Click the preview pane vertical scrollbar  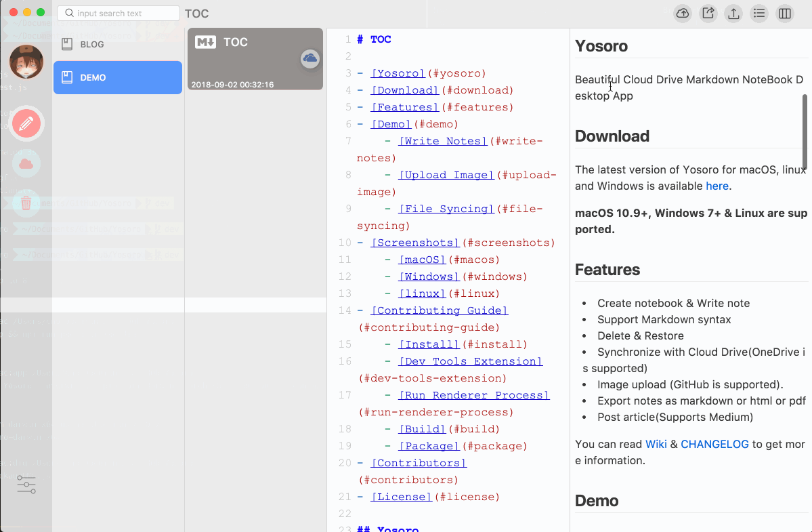pos(805,131)
